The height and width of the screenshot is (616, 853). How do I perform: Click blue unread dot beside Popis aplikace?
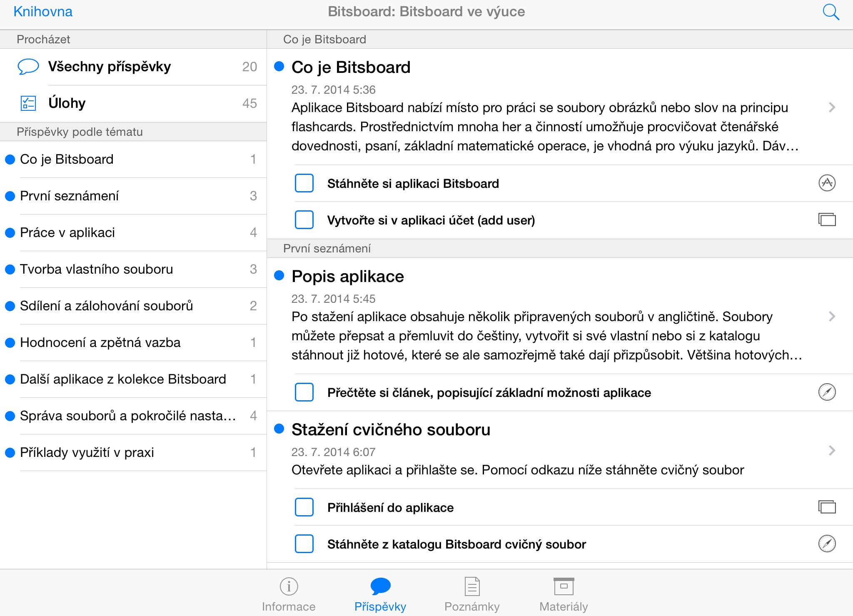(x=279, y=275)
